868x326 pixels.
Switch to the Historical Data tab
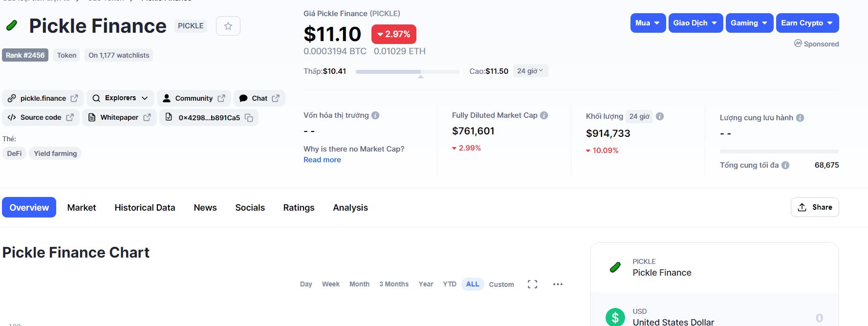coord(145,208)
